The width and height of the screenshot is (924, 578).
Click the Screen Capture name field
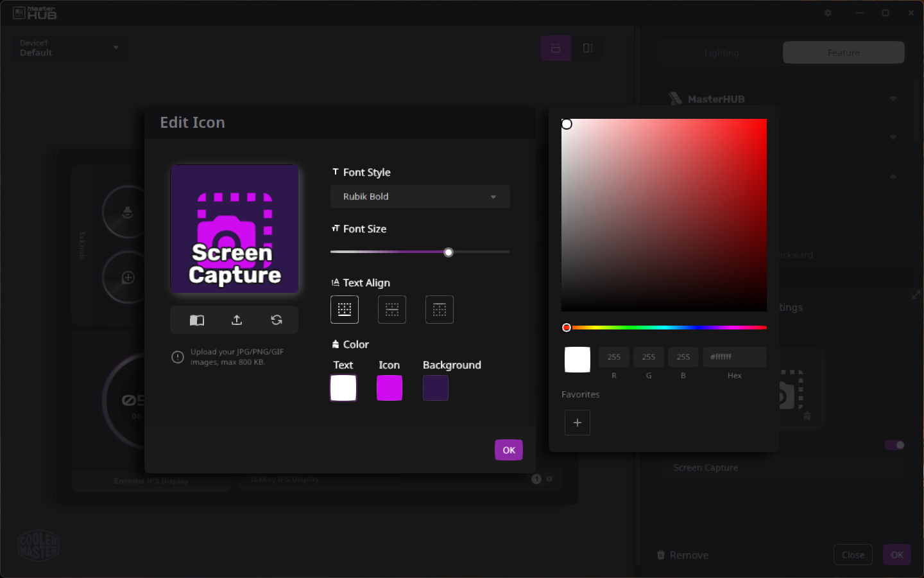pos(783,468)
